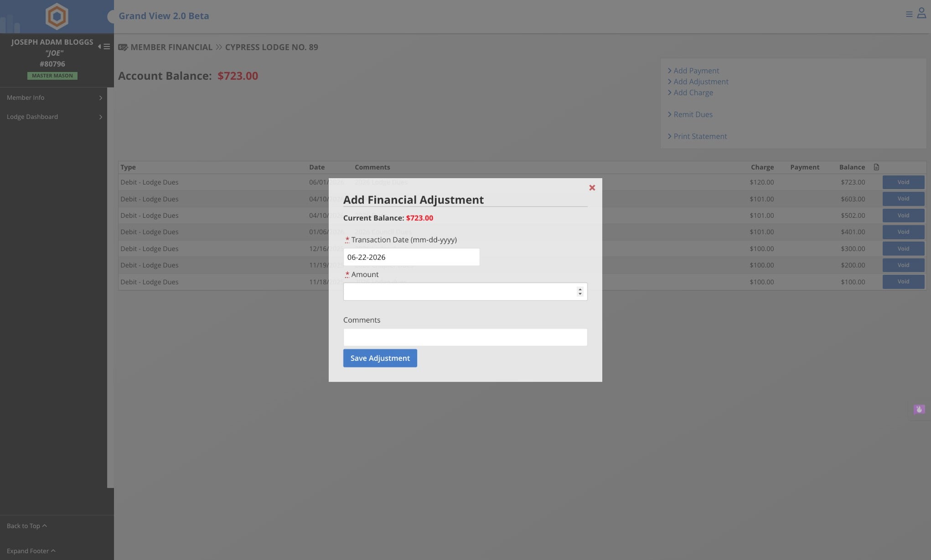Expand the footer

pyautogui.click(x=31, y=551)
